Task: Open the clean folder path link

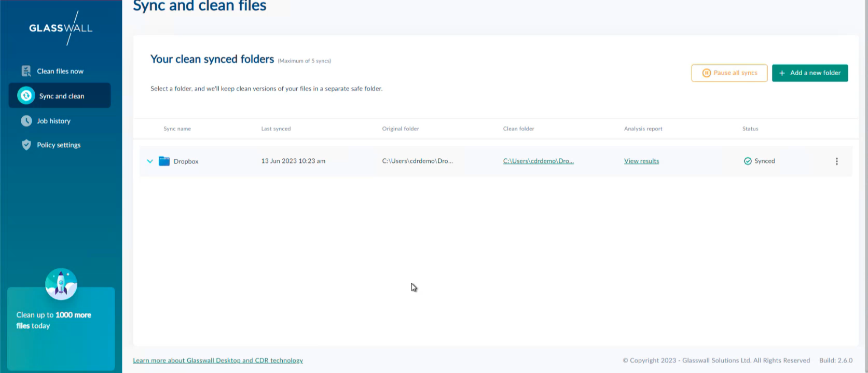Action: pos(538,161)
